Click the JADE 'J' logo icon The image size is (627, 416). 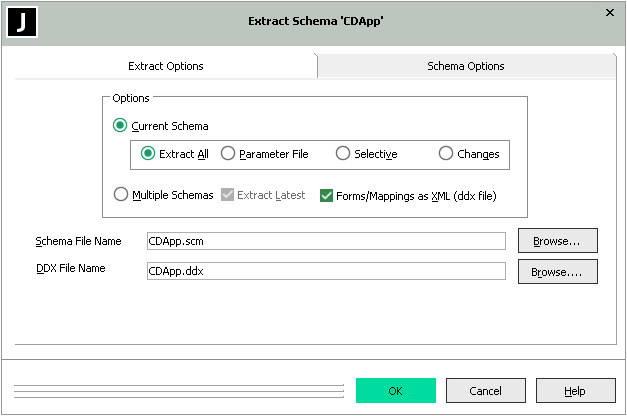click(x=22, y=21)
